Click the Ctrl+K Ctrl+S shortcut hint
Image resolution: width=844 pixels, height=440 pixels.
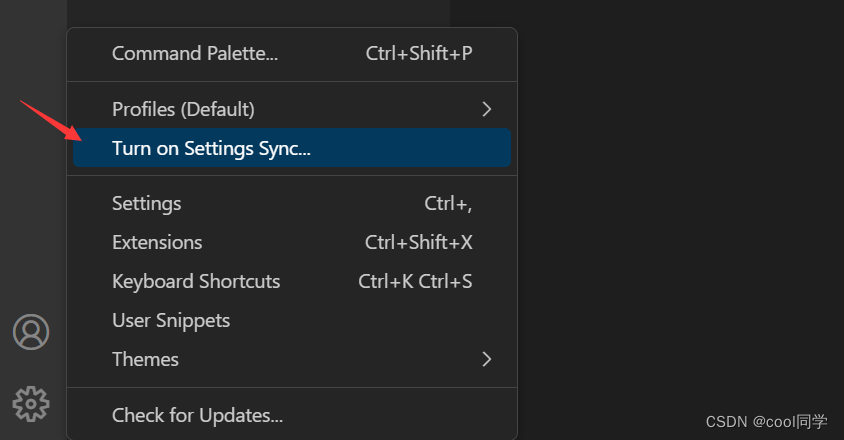(415, 281)
